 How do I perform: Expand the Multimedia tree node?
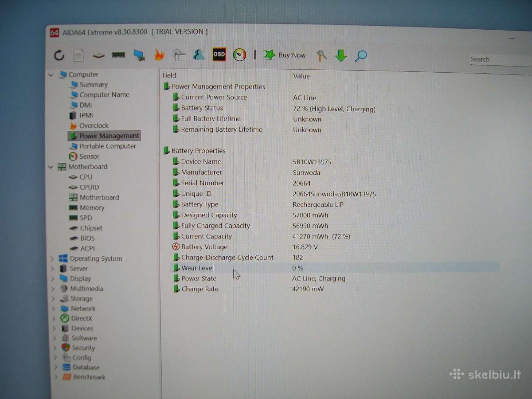(53, 289)
